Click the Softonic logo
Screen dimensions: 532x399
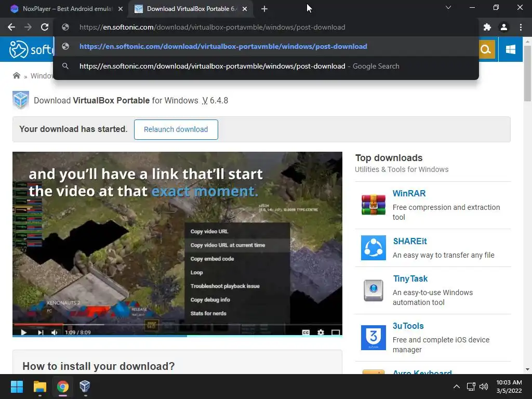(31, 49)
